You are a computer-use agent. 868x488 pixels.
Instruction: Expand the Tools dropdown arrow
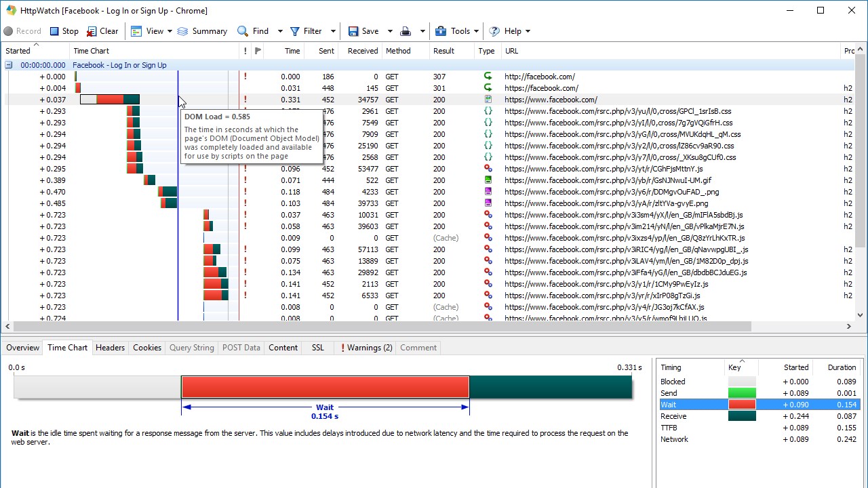(476, 31)
